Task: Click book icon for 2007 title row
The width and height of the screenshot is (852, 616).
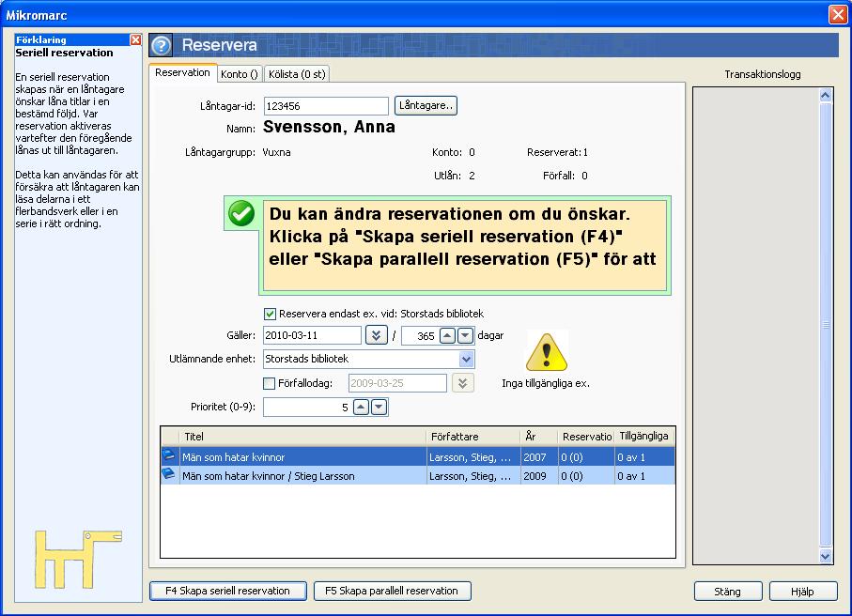Action: click(x=169, y=455)
